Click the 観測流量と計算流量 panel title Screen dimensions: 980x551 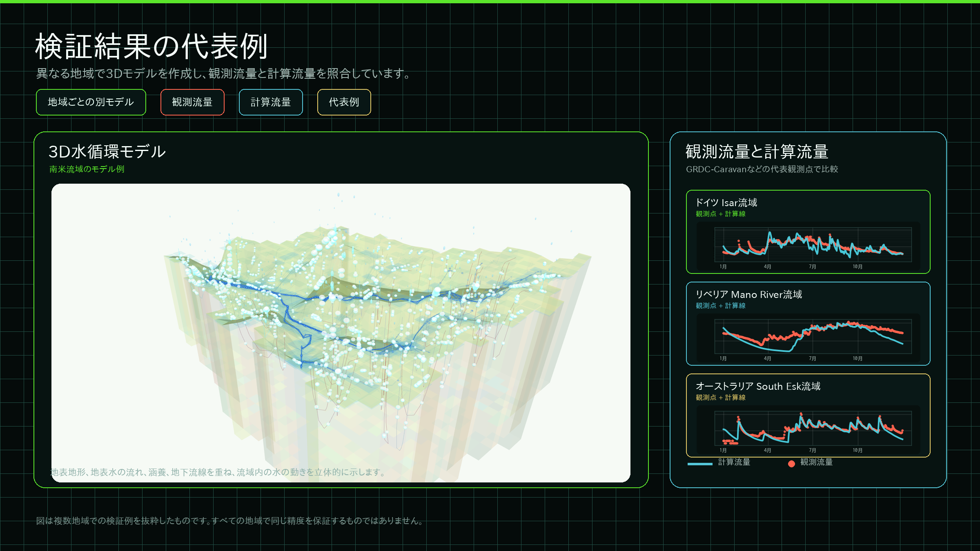click(757, 151)
